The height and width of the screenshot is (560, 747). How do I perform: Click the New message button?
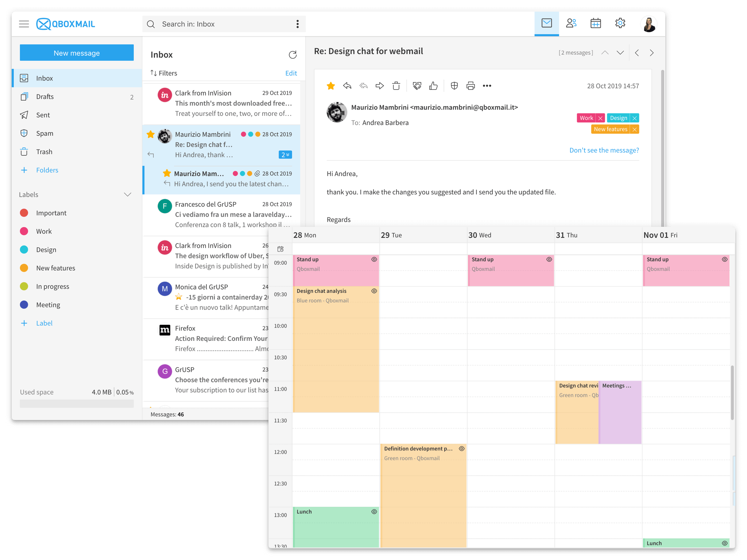77,53
